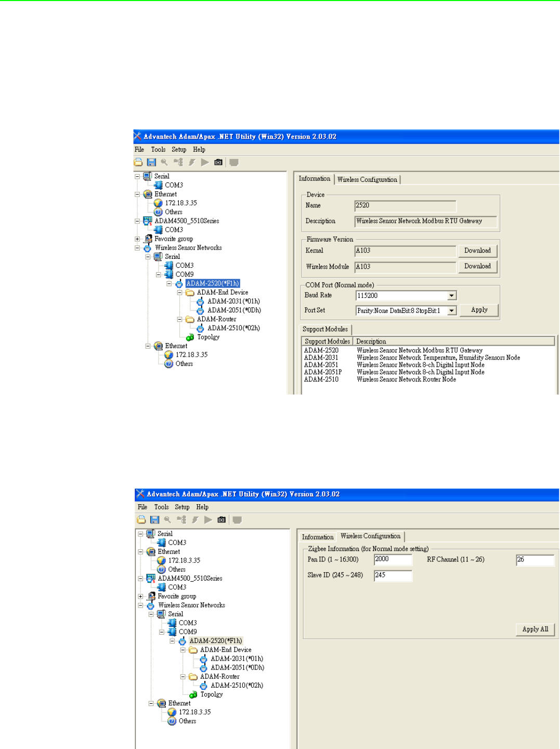Open the Tools menu in upper window
Screen dimensions: 560x749
coord(158,150)
